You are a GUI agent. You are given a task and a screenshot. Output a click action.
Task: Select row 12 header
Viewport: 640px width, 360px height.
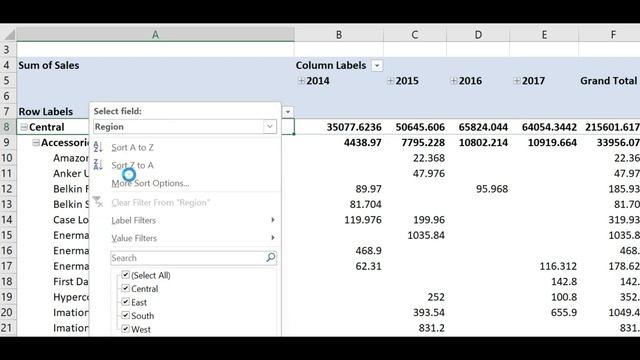7,189
